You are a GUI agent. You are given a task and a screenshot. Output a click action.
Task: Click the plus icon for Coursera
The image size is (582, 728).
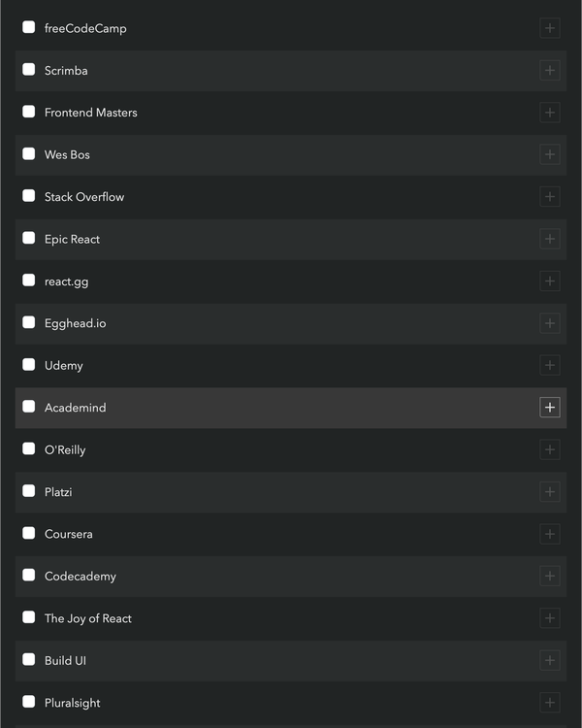(x=549, y=534)
